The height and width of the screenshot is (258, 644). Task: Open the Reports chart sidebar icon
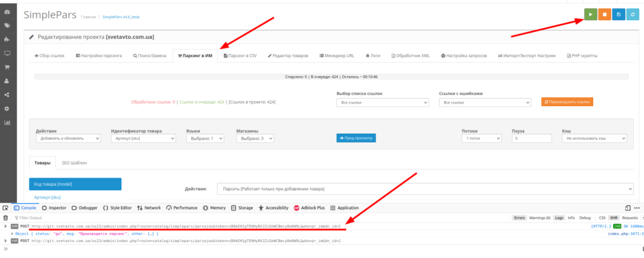6,122
